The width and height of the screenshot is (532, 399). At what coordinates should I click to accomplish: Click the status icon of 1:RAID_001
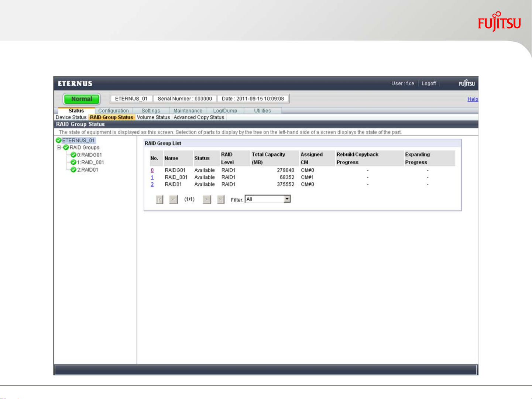coord(73,162)
